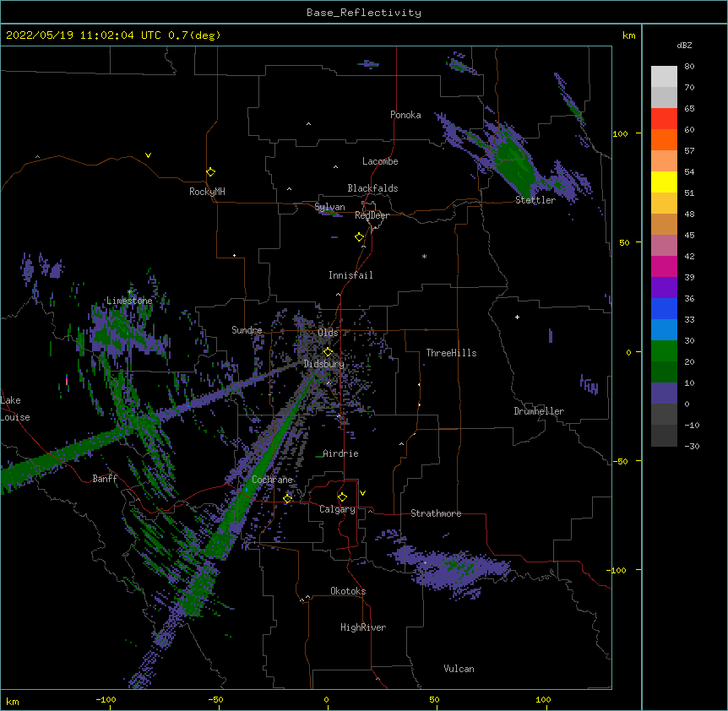Screen dimensions: 728x711
Task: Click the Sylvan label
Action: coord(329,207)
